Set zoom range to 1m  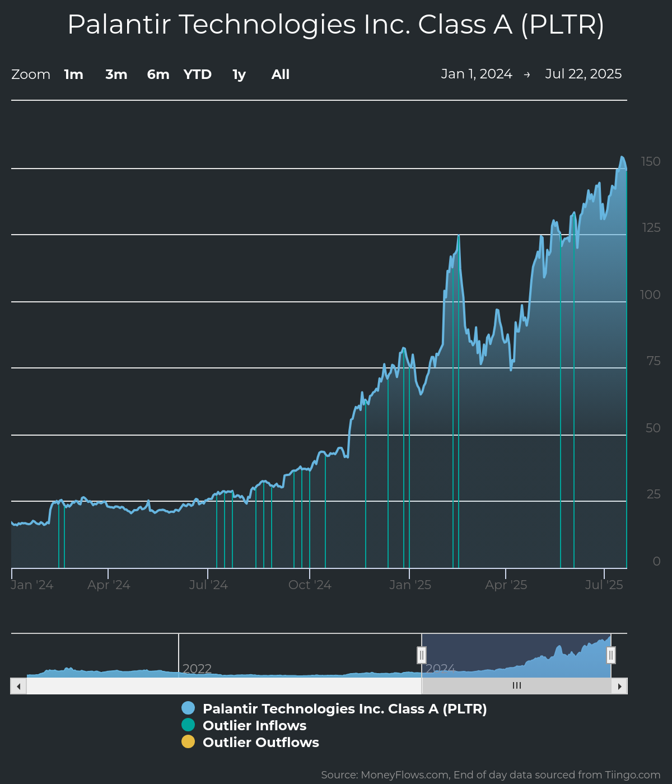73,74
